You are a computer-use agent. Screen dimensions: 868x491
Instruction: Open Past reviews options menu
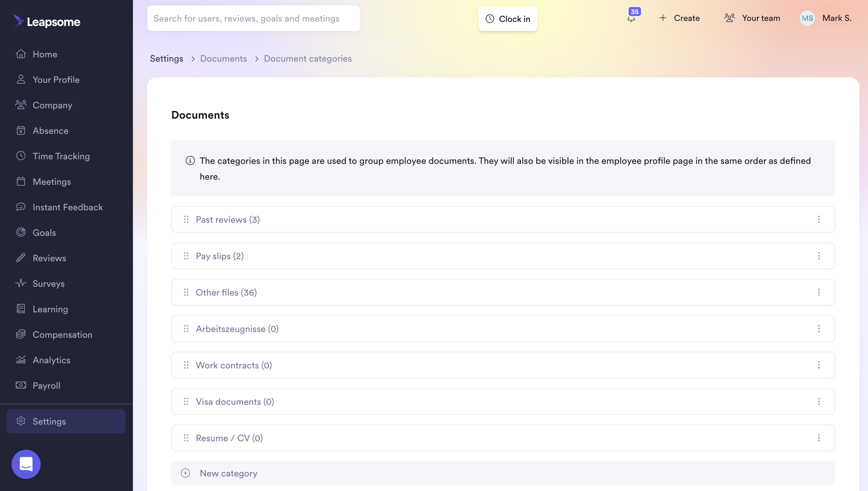819,219
